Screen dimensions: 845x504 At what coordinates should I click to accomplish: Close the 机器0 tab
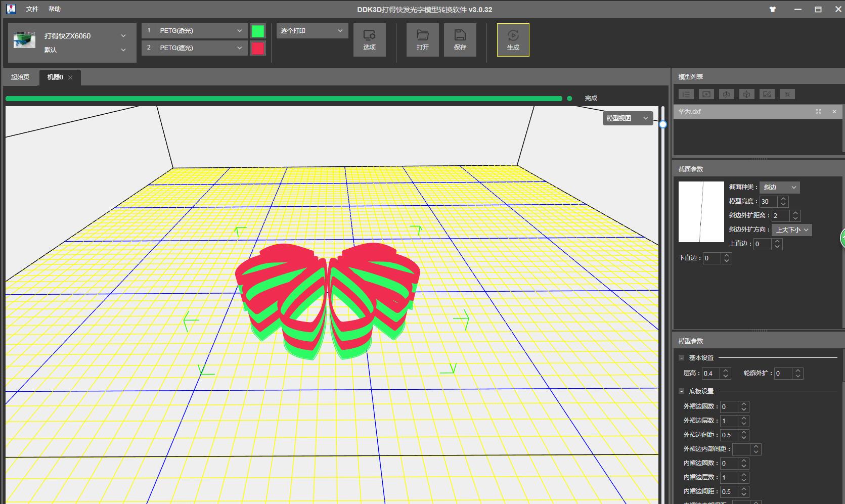[x=70, y=77]
